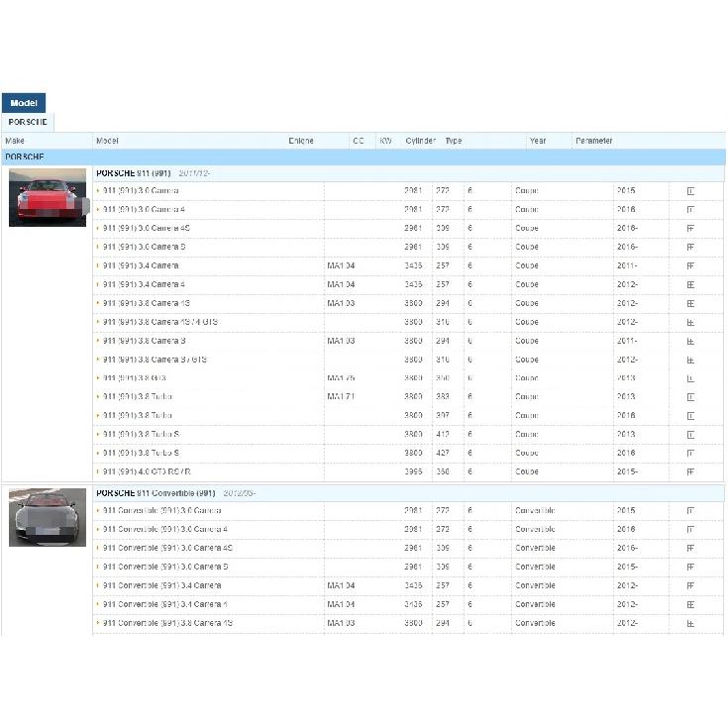
Task: Open parameter icon for 4.0 GT3 RS / R
Action: [x=690, y=472]
